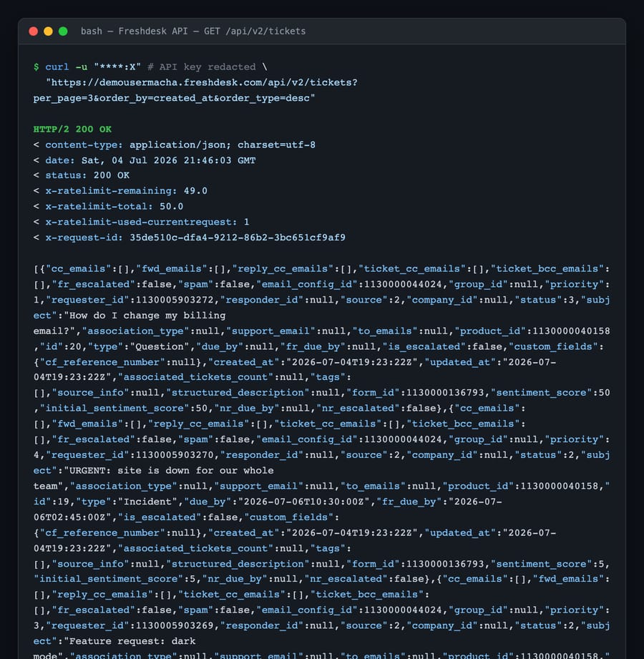Click the 'per_page=3&order_by=created_at' query line
Image resolution: width=644 pixels, height=659 pixels.
[x=174, y=98]
